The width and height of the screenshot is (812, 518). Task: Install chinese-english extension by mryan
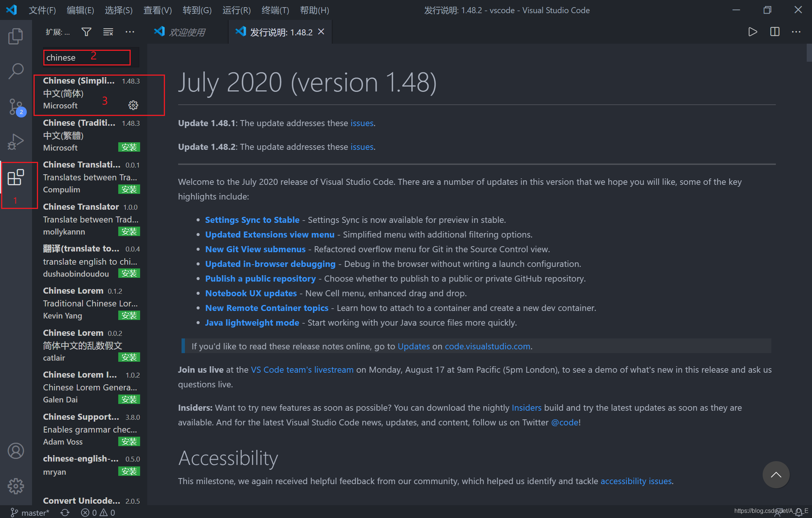(129, 471)
